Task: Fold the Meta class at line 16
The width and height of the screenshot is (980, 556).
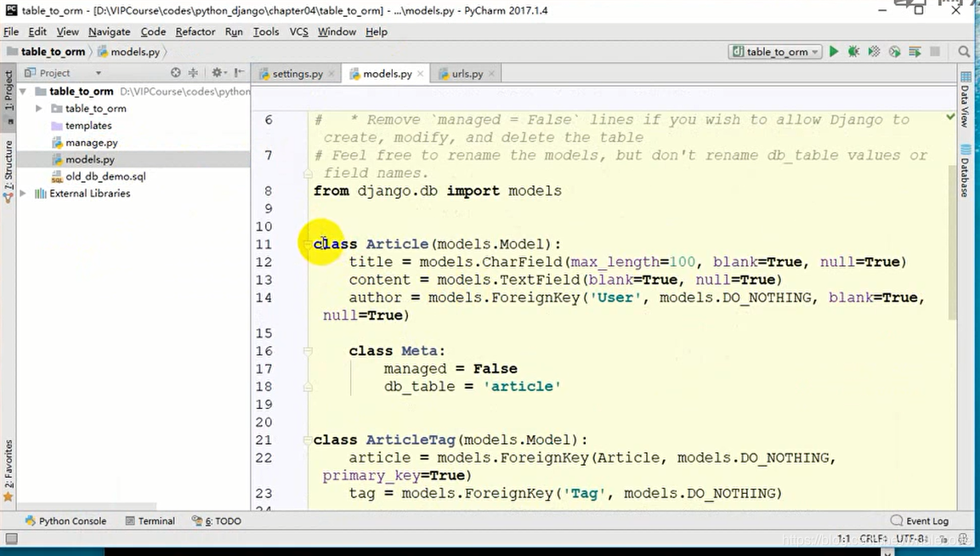Action: click(308, 351)
